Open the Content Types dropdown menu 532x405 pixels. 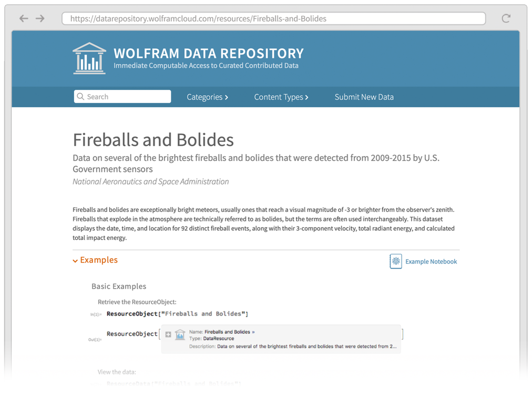click(x=281, y=97)
